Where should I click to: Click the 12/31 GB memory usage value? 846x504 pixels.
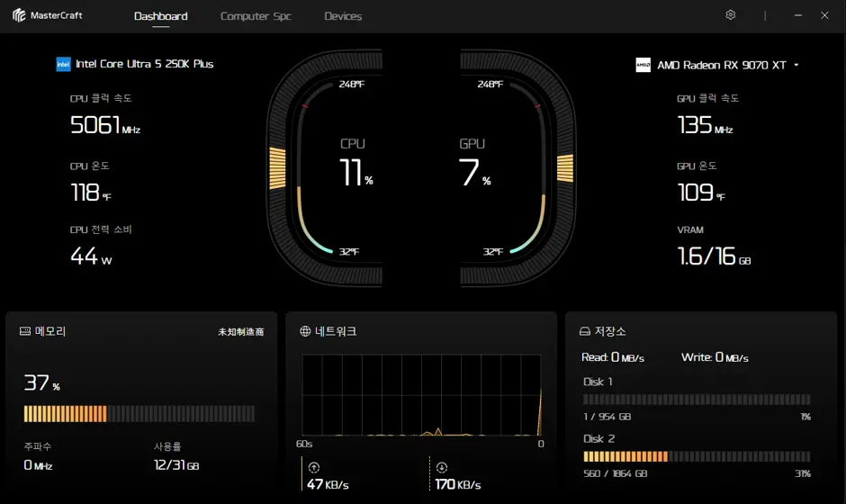pos(176,465)
